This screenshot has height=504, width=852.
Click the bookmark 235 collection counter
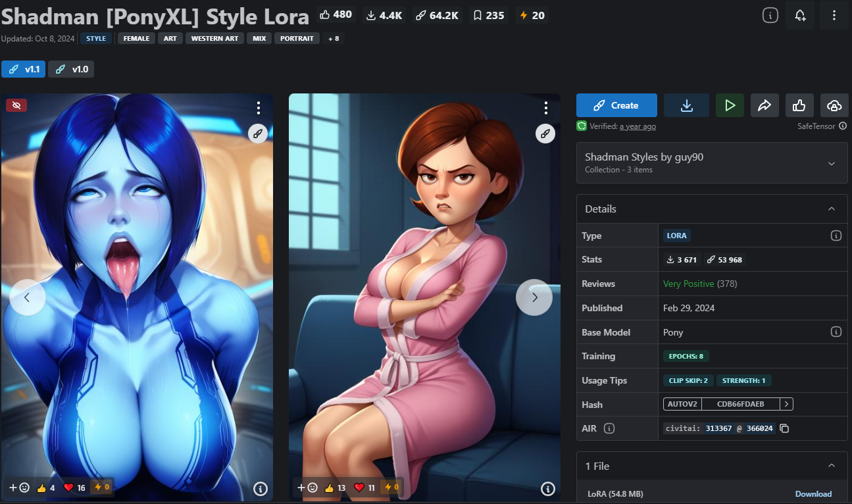tap(489, 15)
